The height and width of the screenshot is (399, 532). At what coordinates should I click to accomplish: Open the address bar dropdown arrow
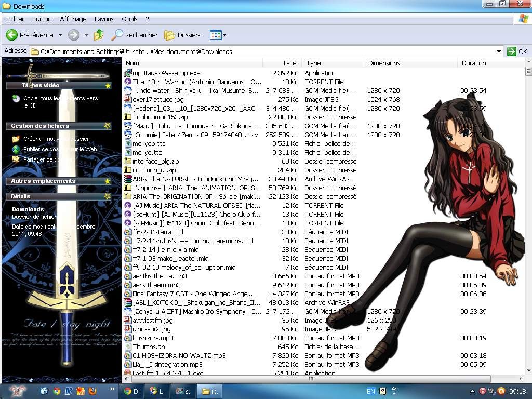point(499,51)
